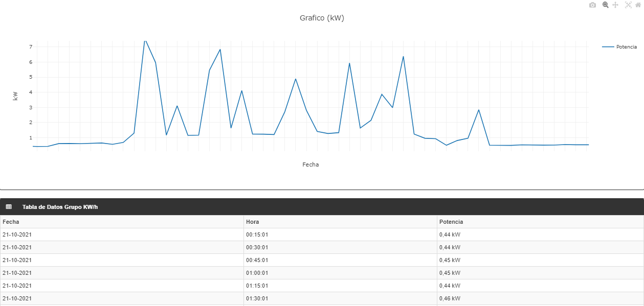Click the 0,46 kW power value
Screen dimensions: 644x306
pos(450,298)
